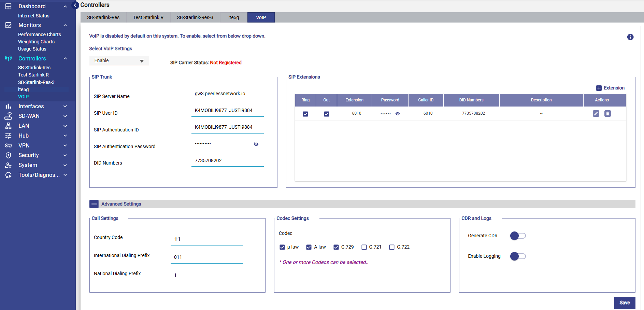Turn on the Enable Logging switch
644x310 pixels.
518,256
